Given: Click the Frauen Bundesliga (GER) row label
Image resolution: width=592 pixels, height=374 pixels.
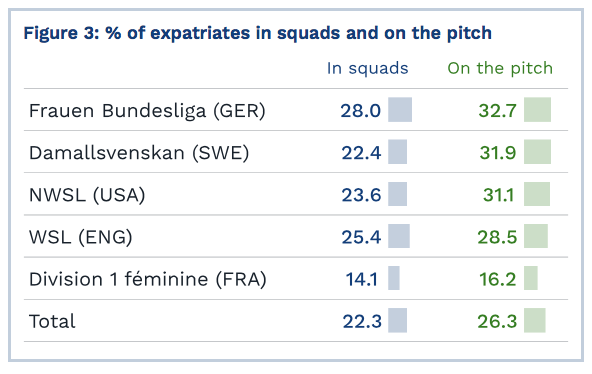Looking at the screenshot, I should coord(147,111).
